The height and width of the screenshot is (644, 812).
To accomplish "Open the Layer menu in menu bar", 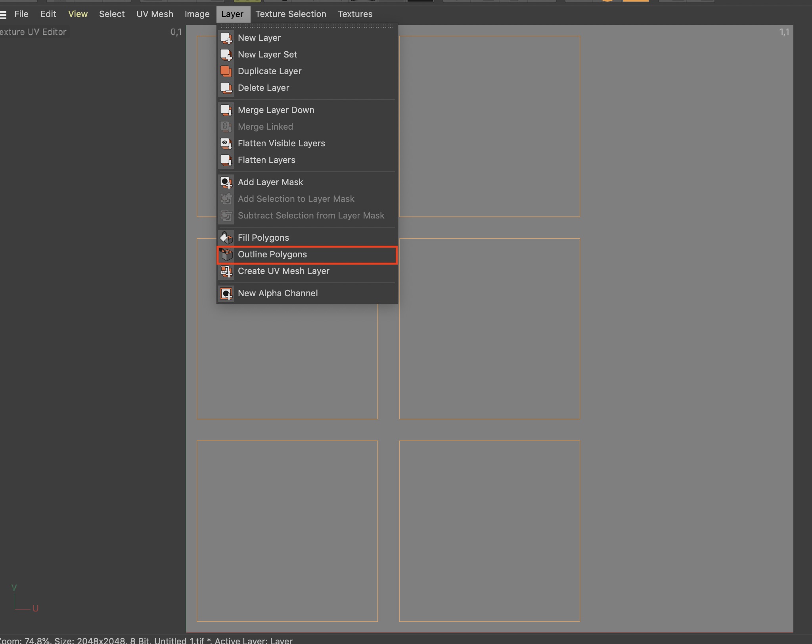I will pyautogui.click(x=231, y=14).
